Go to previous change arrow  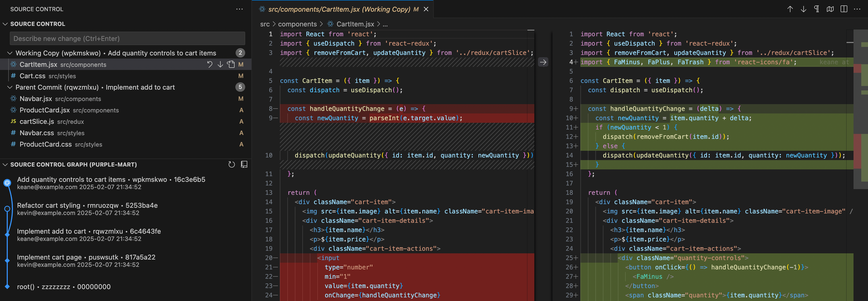click(790, 9)
